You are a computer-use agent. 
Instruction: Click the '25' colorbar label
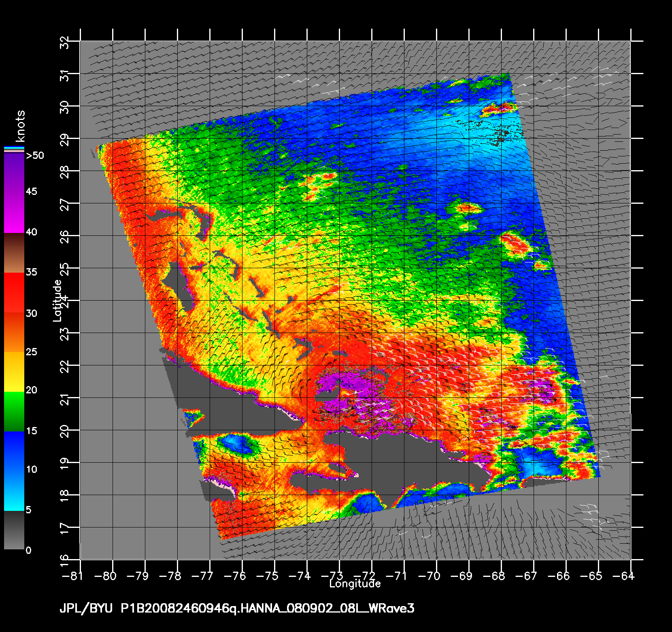(32, 352)
